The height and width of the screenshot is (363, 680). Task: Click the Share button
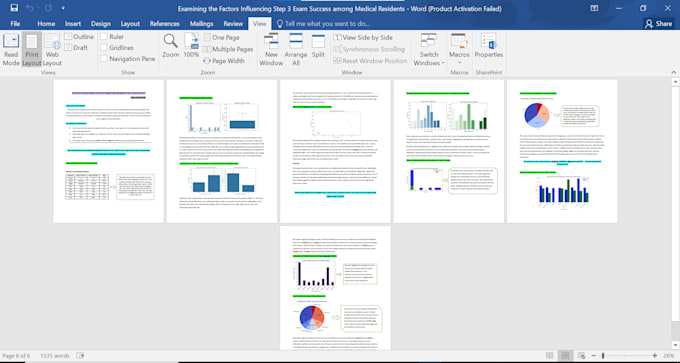pyautogui.click(x=658, y=24)
